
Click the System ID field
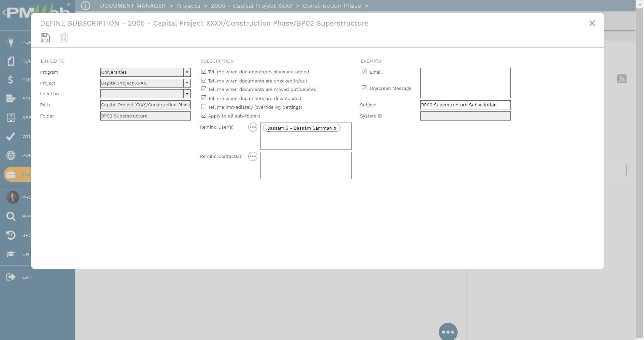coord(465,116)
